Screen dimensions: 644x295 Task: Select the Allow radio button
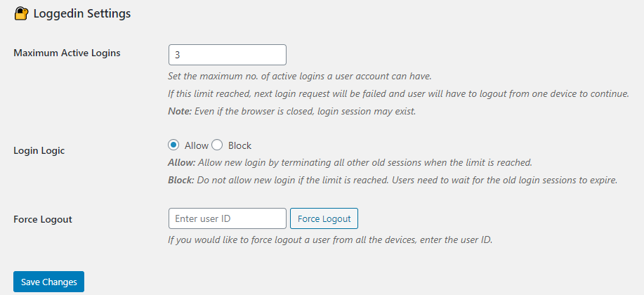tap(173, 145)
